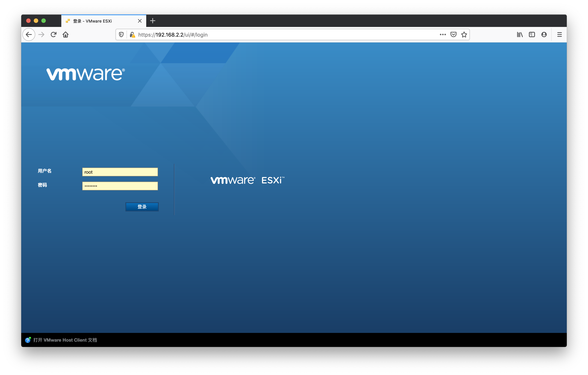Open the Firefox library icon
Image resolution: width=588 pixels, height=375 pixels.
[x=520, y=35]
